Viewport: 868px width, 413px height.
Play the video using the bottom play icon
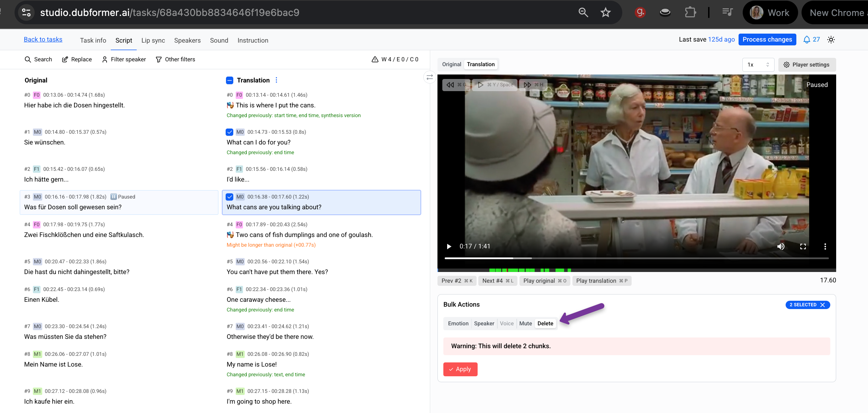click(449, 246)
